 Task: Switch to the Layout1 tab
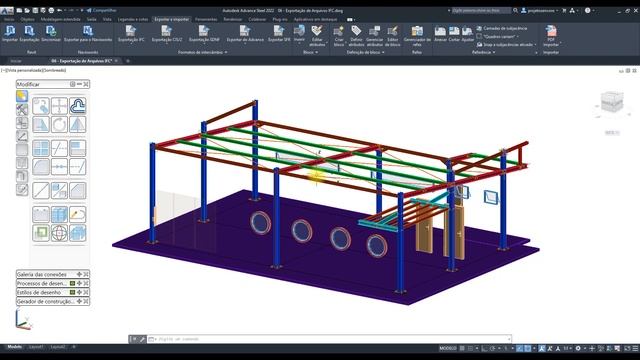36,347
